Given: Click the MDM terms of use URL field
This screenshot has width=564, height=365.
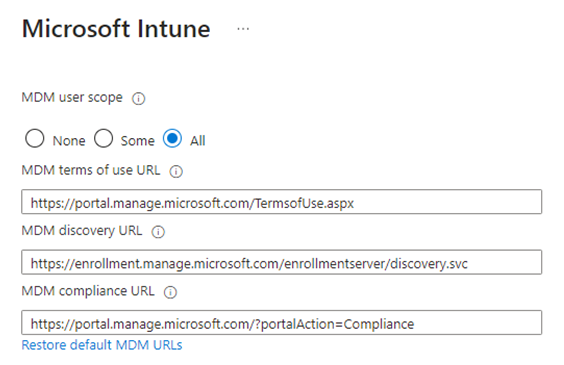Looking at the screenshot, I should [x=282, y=202].
